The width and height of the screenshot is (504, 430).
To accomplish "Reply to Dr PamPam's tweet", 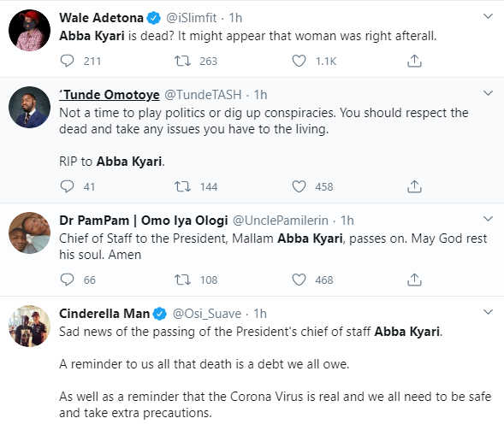I will (x=67, y=280).
